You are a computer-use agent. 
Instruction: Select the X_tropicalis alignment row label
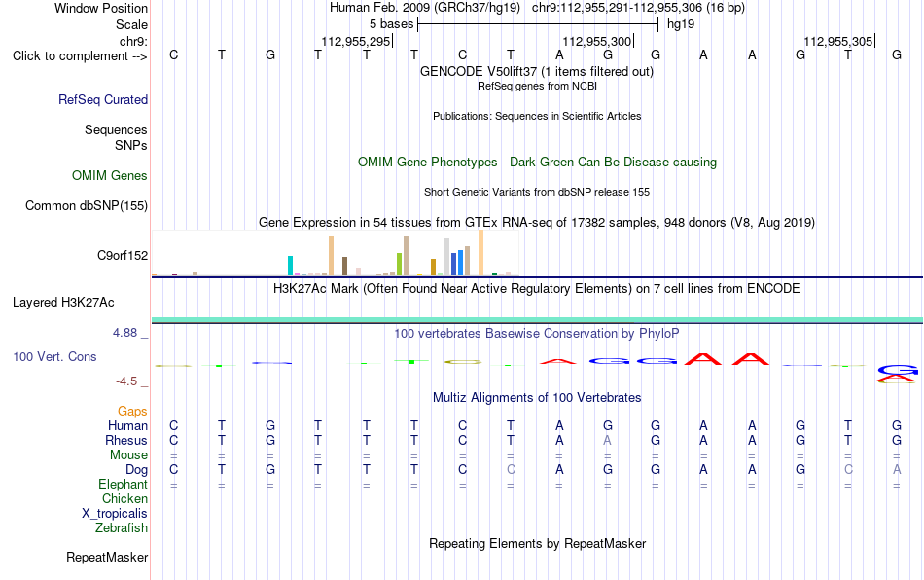(115, 514)
